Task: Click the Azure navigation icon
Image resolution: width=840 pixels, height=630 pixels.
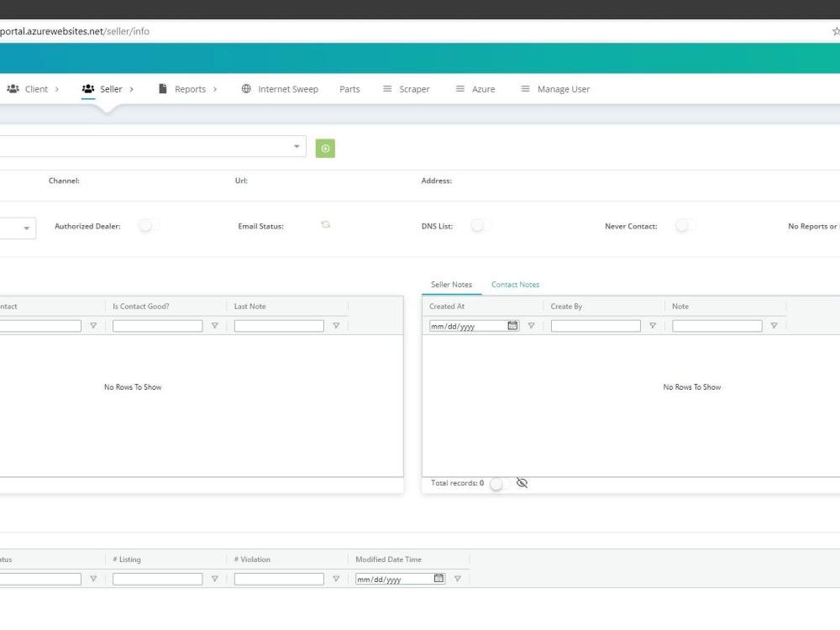Action: tap(459, 88)
